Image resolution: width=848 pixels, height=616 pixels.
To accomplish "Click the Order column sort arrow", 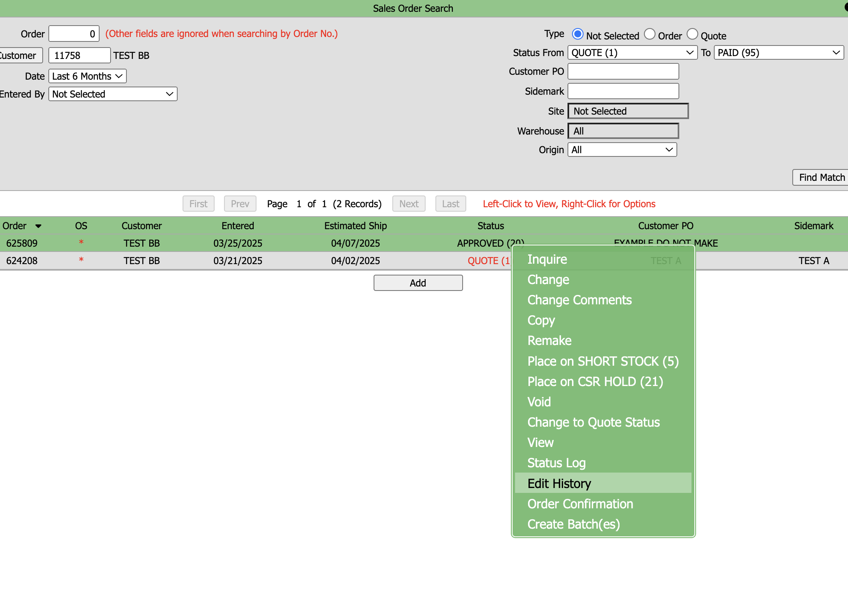I will coord(38,226).
